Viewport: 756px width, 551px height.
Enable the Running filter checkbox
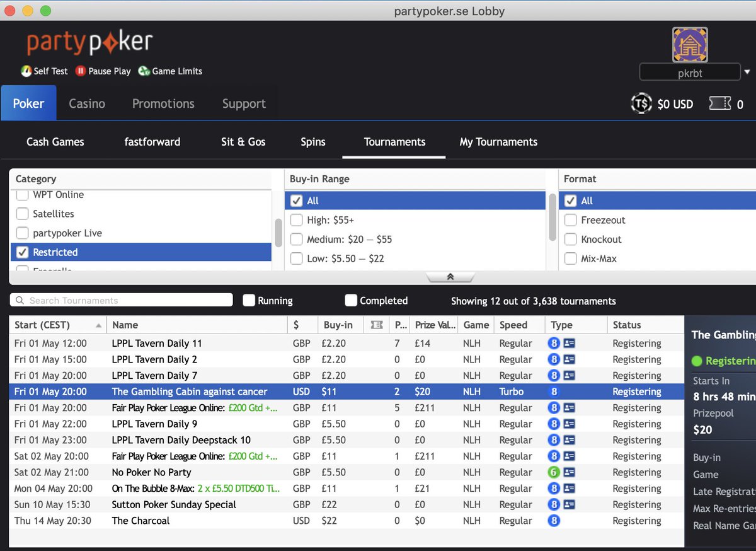[249, 300]
